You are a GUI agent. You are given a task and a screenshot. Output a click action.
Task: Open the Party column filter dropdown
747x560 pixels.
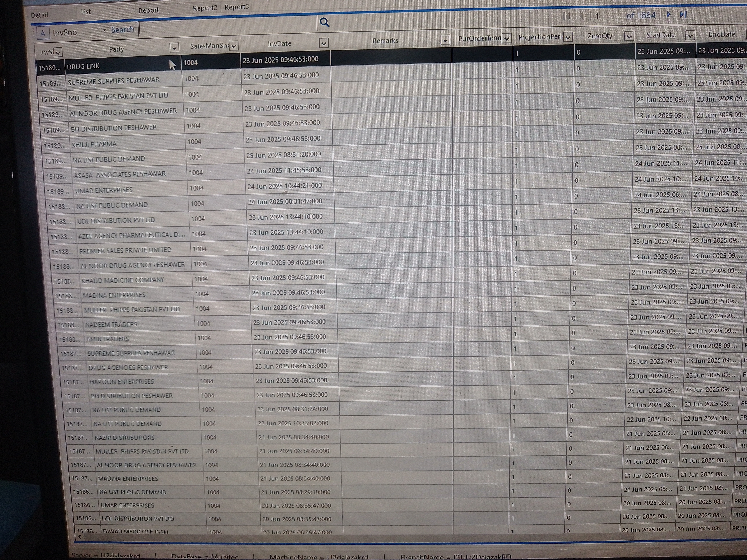(174, 48)
